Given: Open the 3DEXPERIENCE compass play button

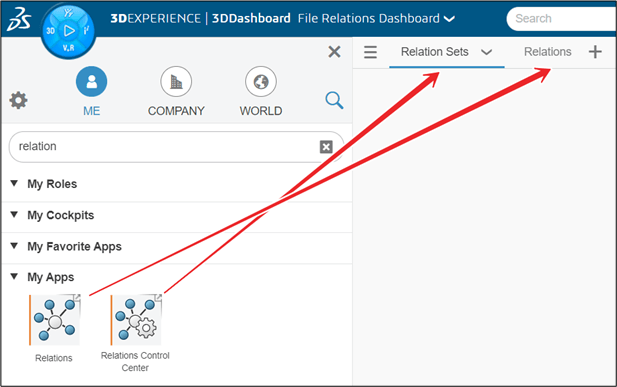Looking at the screenshot, I should click(69, 31).
